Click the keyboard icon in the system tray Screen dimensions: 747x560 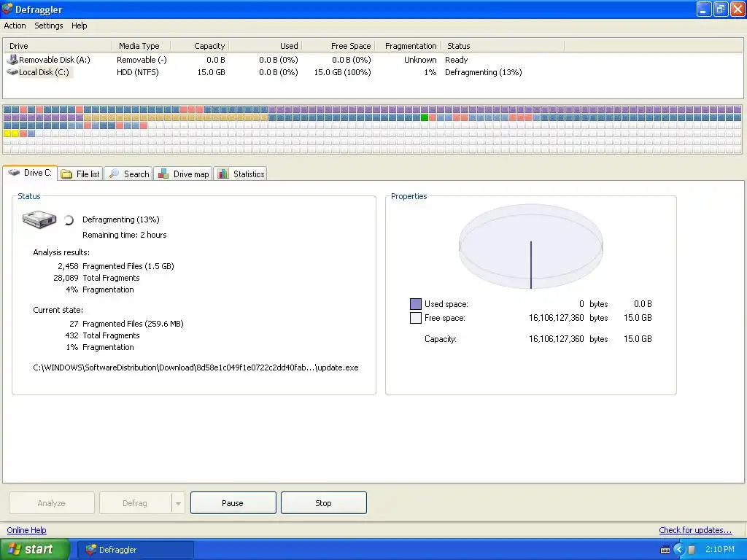click(665, 550)
